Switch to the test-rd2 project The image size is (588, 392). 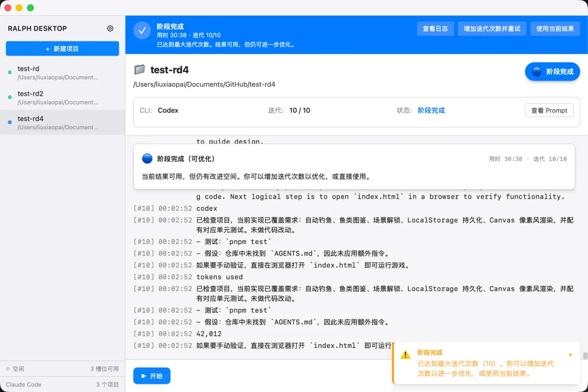click(x=63, y=97)
